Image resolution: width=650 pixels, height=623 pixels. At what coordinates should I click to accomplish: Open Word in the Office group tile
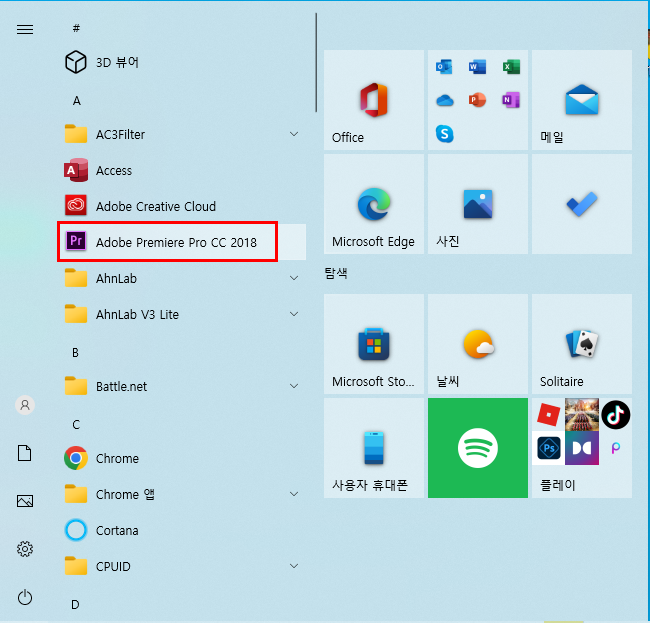477,67
